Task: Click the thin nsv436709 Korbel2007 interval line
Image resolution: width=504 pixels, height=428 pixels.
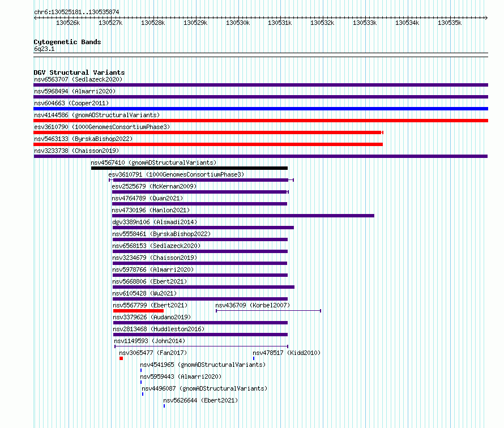Action: point(268,311)
